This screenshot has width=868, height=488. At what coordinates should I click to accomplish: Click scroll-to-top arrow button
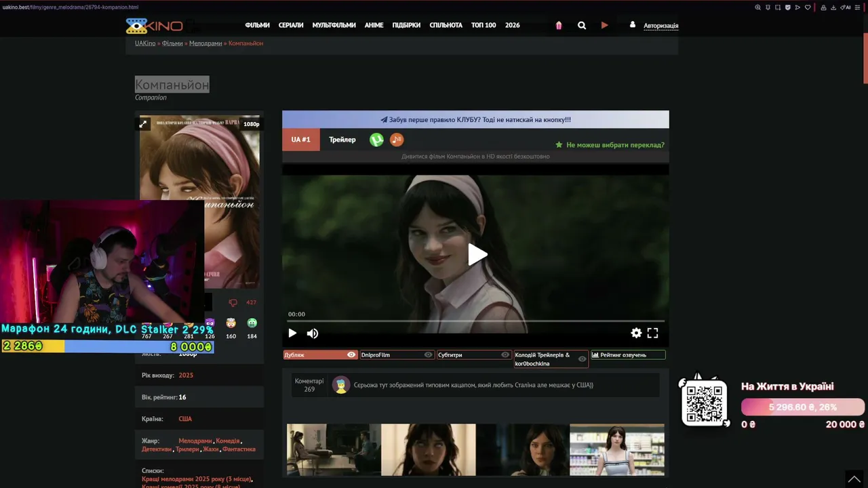click(854, 479)
